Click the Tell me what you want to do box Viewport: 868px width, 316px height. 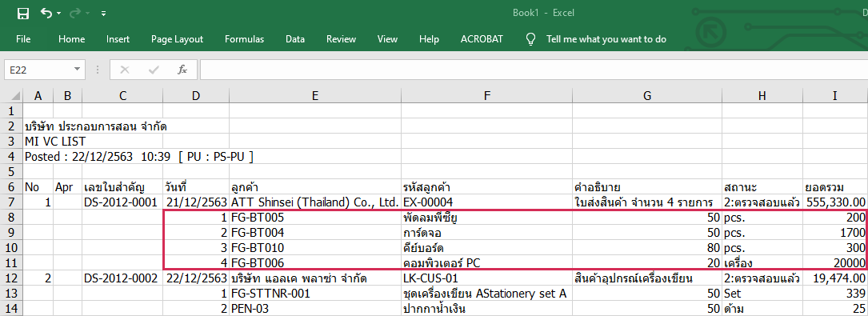606,39
